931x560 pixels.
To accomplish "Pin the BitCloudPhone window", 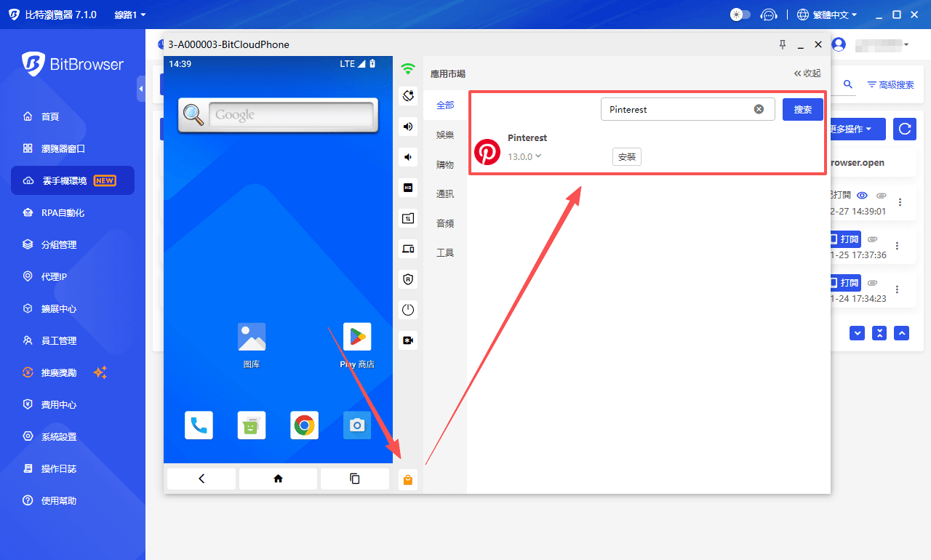I will pyautogui.click(x=783, y=44).
